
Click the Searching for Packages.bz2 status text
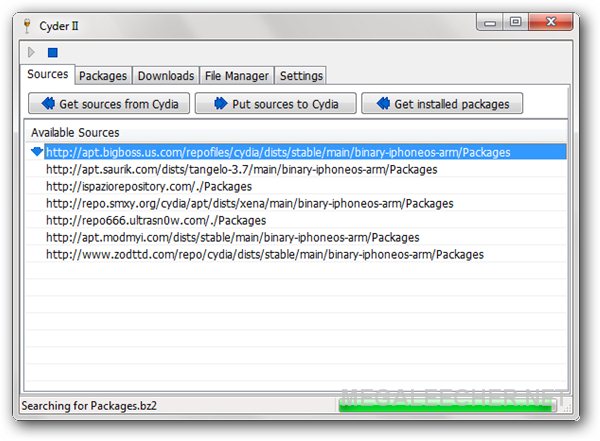pyautogui.click(x=89, y=406)
